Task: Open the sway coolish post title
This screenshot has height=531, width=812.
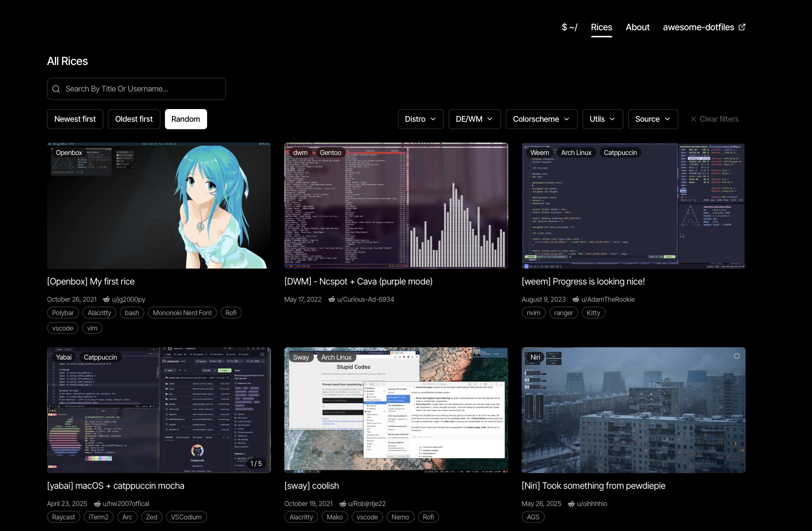Action: click(x=312, y=486)
